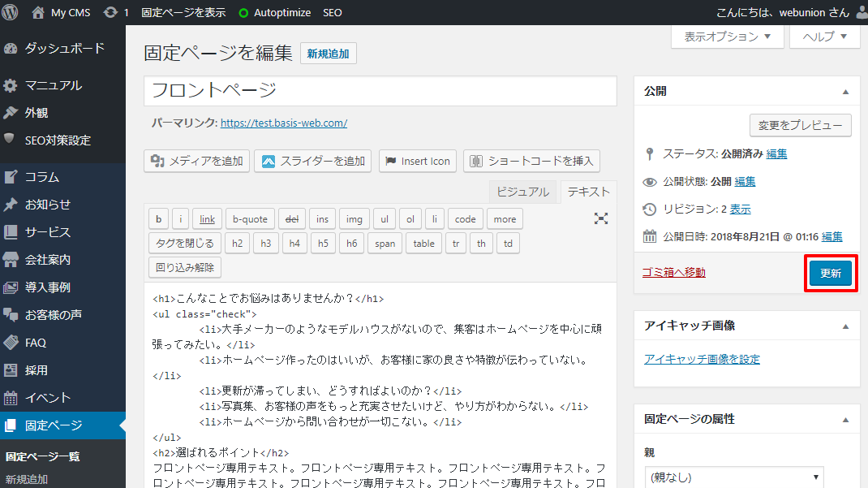Collapse the 固定ページの属性 panel
The height and width of the screenshot is (488, 868).
click(x=845, y=420)
